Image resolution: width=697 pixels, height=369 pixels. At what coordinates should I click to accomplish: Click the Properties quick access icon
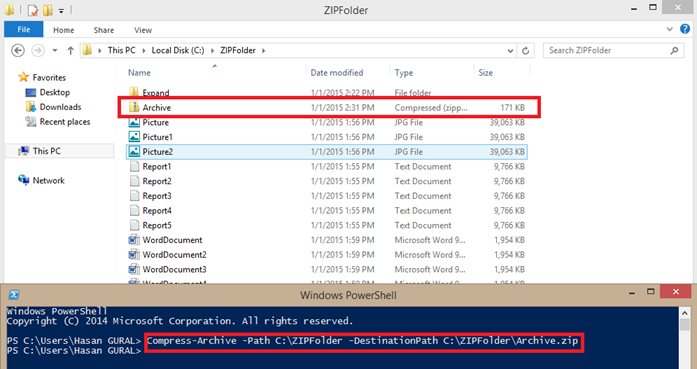click(x=32, y=10)
